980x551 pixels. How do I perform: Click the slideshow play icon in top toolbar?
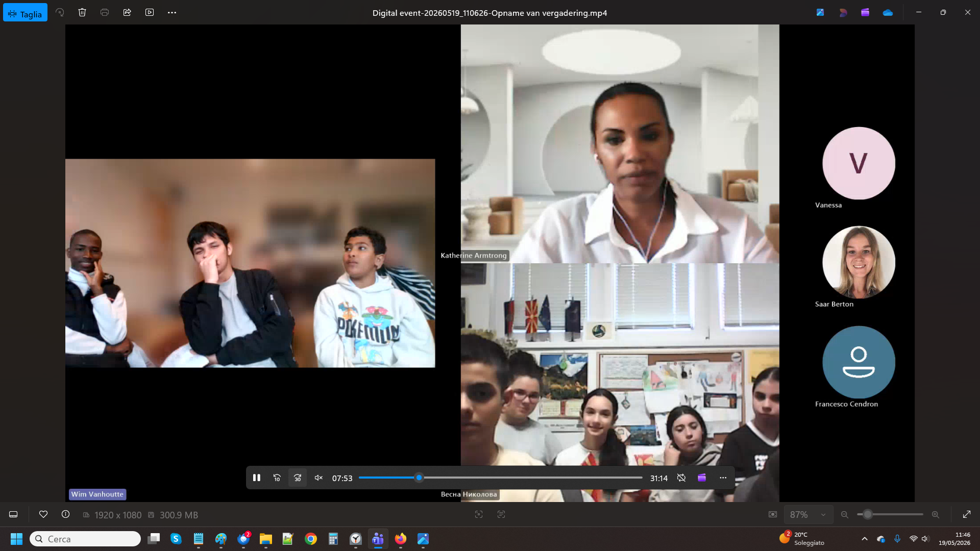click(x=150, y=12)
